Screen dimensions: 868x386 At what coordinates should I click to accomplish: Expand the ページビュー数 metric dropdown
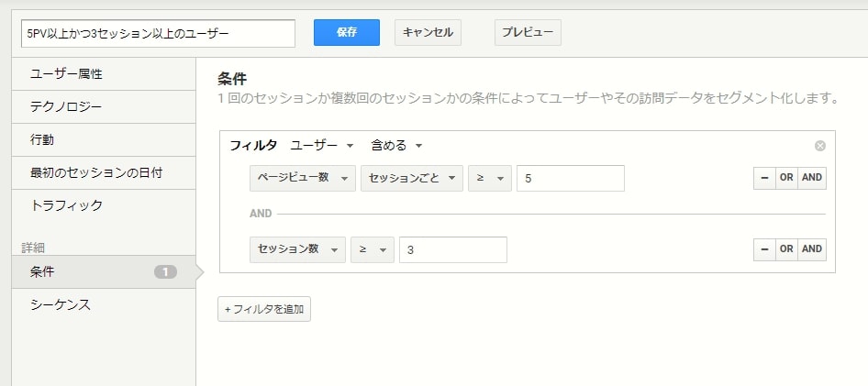tap(302, 178)
